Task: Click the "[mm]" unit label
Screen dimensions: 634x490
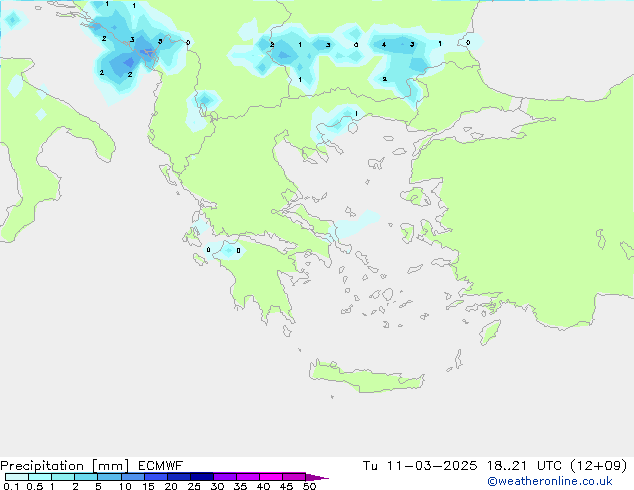Action: tap(111, 466)
